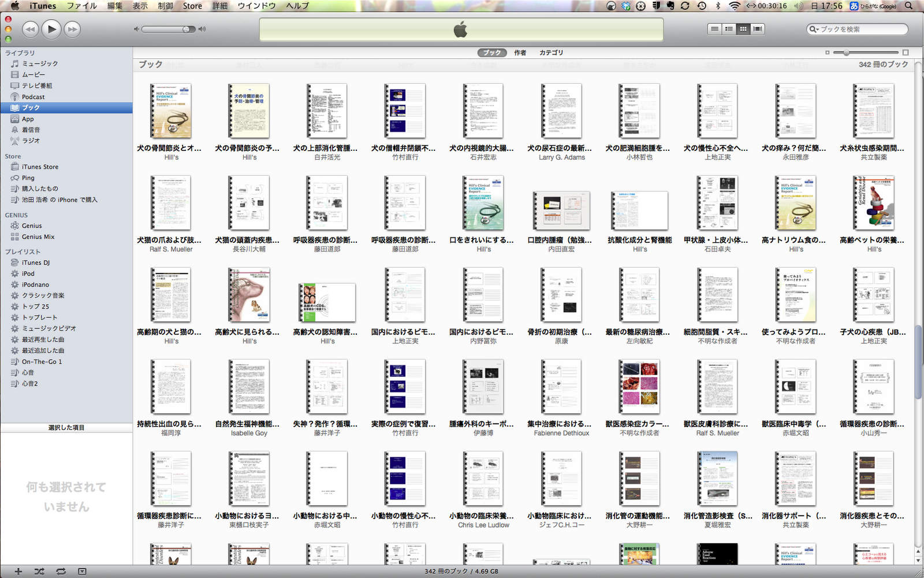Toggle repeat mode
Viewport: 924px width, 578px height.
[61, 572]
